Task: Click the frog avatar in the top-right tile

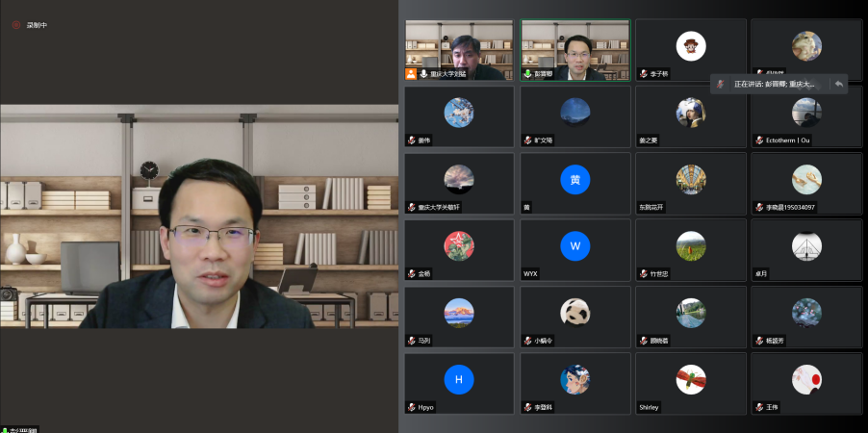Action: point(806,46)
